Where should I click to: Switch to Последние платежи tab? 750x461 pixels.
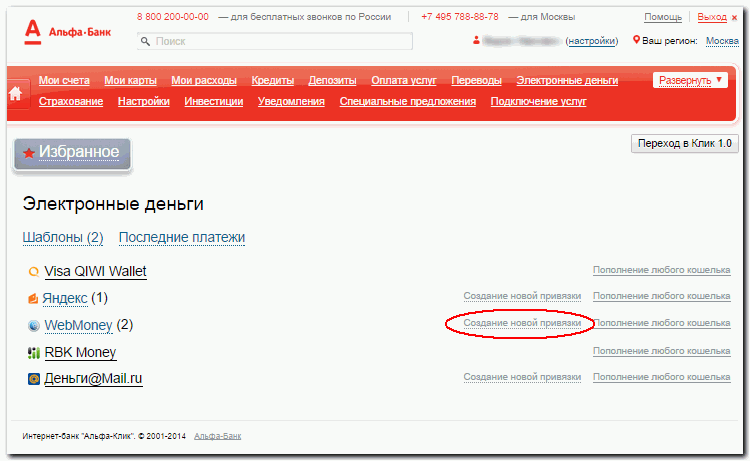point(182,237)
